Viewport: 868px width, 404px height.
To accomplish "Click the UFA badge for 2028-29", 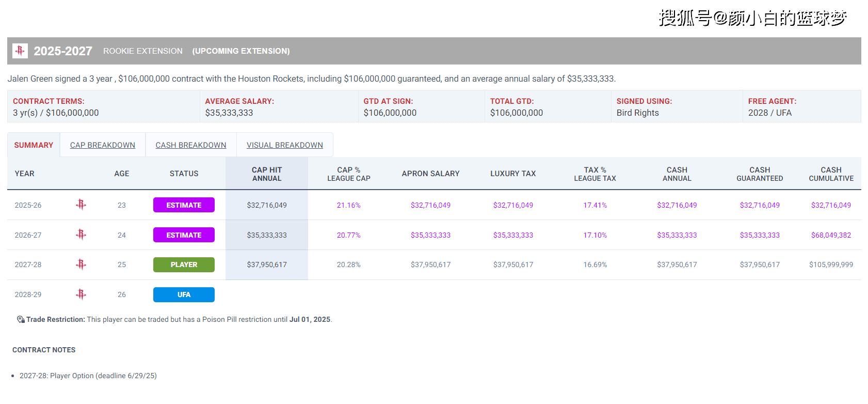I will [184, 294].
